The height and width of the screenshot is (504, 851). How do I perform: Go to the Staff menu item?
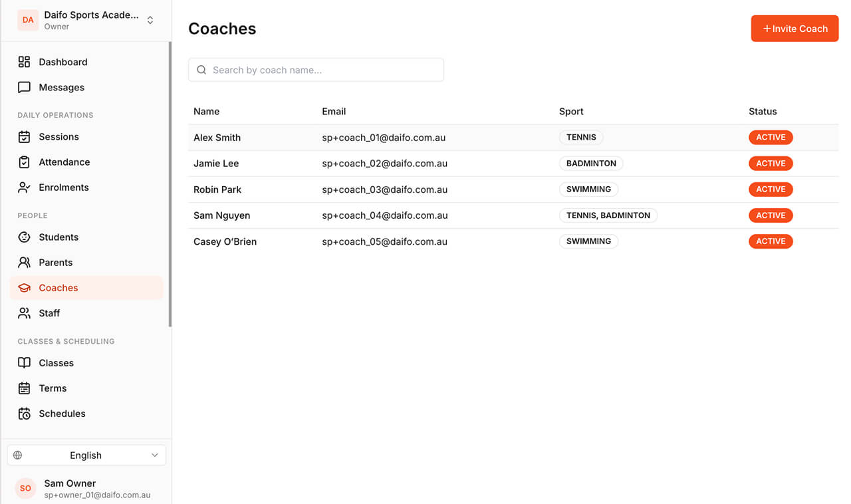[x=86, y=313]
